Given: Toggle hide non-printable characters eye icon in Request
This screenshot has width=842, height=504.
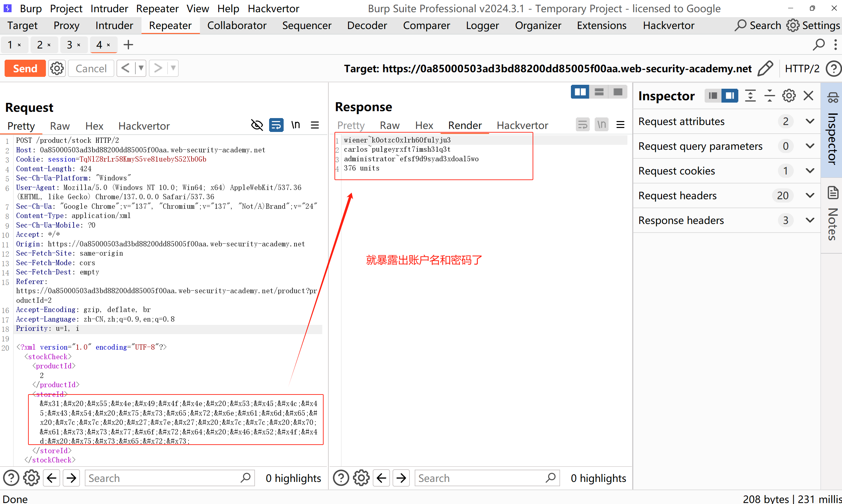Looking at the screenshot, I should 257,125.
